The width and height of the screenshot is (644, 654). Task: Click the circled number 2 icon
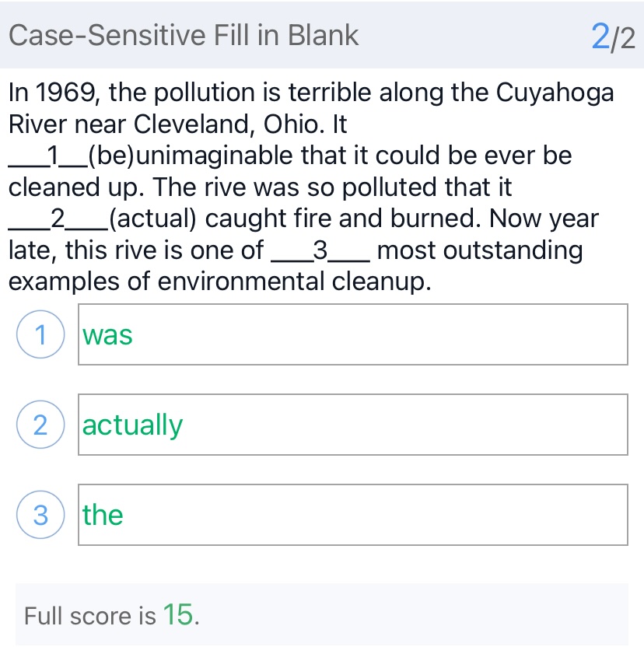38,425
